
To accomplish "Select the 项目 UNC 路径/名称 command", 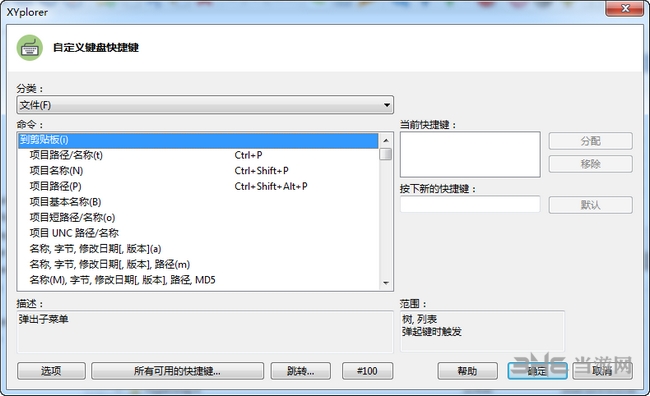I will (198, 233).
